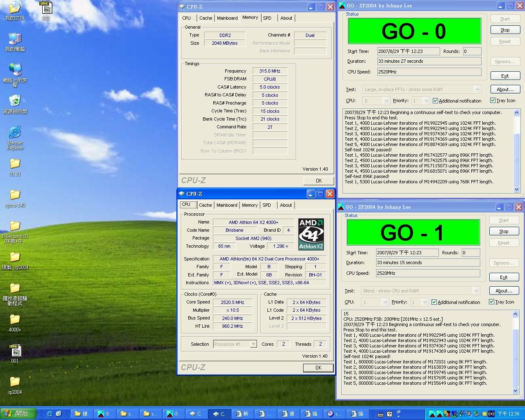Open the F-Secure 6.01 folder icon
Viewport: 525px width, 420px height.
(x=15, y=232)
